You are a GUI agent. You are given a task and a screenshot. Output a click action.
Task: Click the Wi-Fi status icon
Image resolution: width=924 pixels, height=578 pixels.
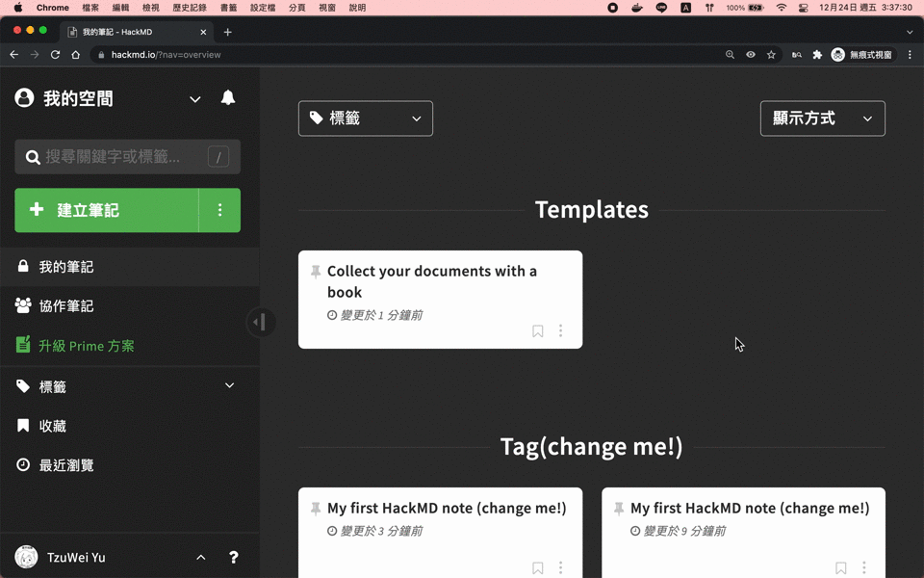[782, 8]
